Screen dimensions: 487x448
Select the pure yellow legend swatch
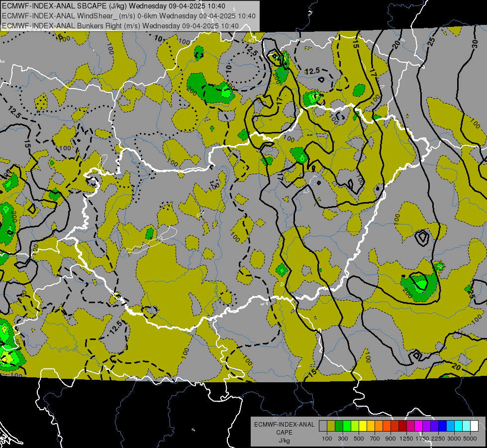coord(363,426)
